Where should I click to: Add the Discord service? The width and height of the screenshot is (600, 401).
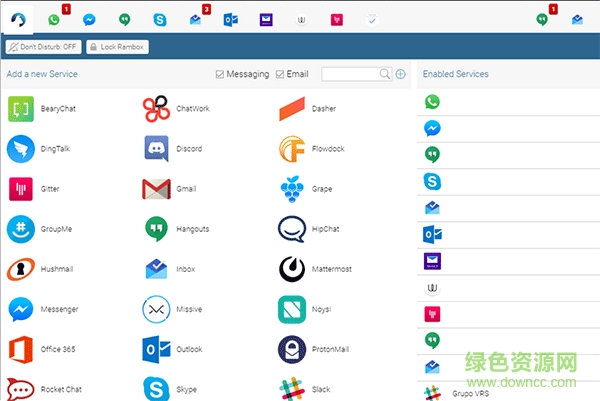click(173, 149)
